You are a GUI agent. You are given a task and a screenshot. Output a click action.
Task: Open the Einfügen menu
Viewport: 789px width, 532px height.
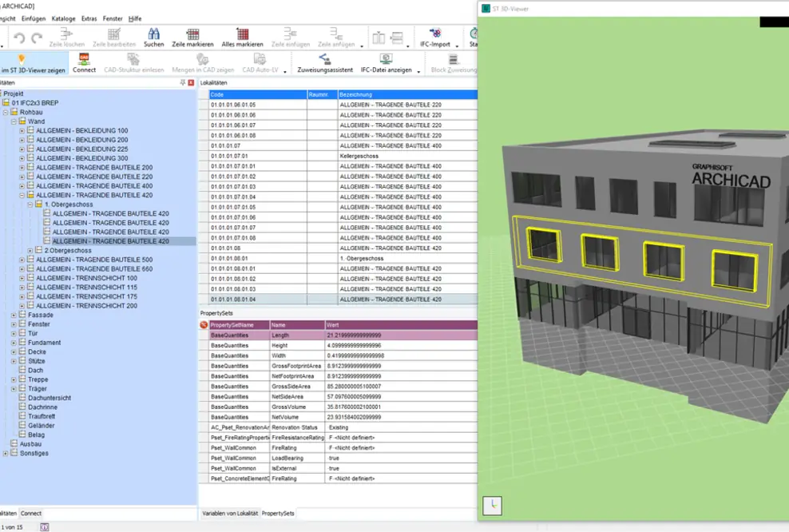(34, 18)
